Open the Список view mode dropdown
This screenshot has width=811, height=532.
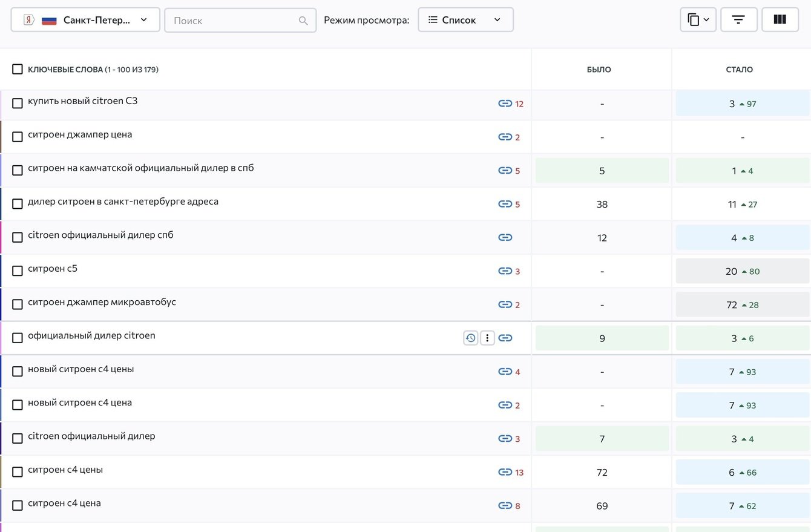[465, 20]
